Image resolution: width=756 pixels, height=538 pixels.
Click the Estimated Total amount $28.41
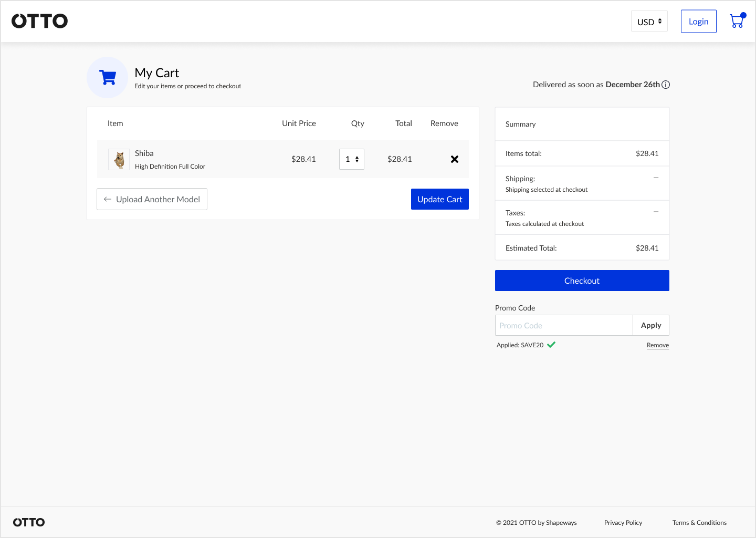click(647, 248)
